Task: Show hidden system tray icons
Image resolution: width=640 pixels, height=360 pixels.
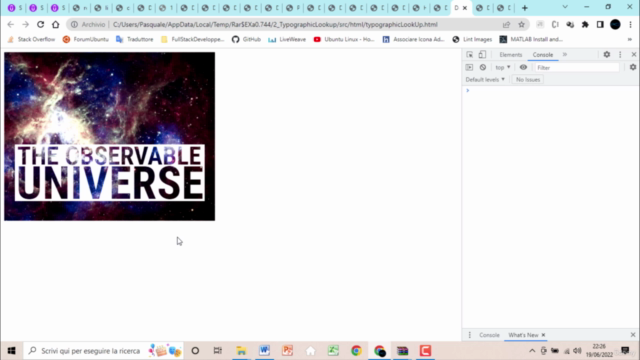Action: click(532, 351)
